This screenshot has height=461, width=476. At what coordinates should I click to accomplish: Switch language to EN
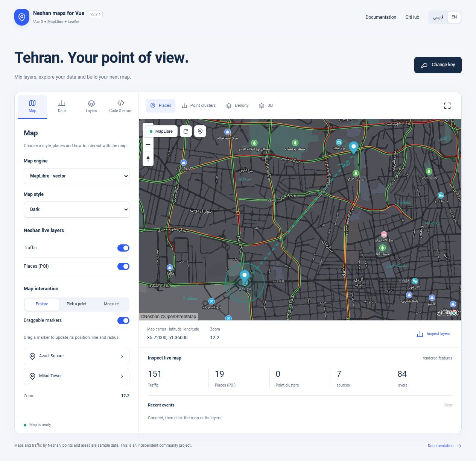click(454, 17)
